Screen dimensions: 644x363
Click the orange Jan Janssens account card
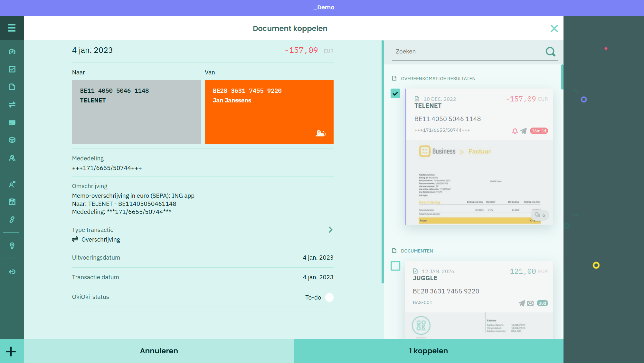click(269, 112)
